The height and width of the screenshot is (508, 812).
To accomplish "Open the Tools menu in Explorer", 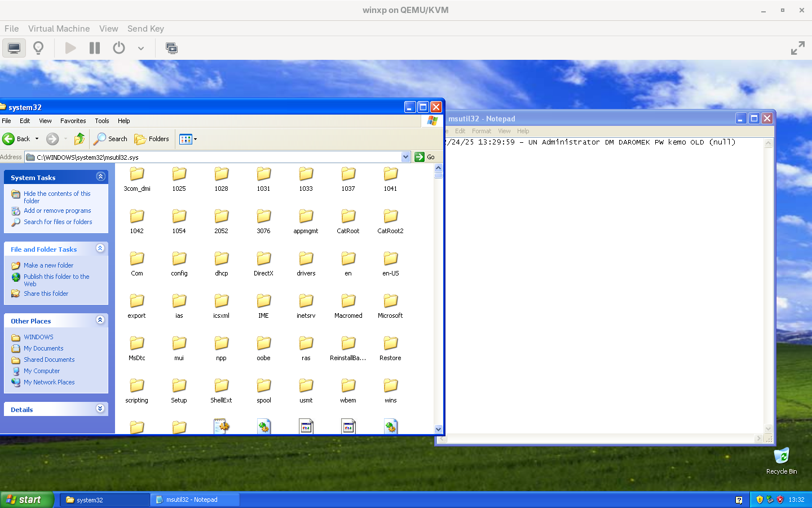I will click(x=102, y=121).
